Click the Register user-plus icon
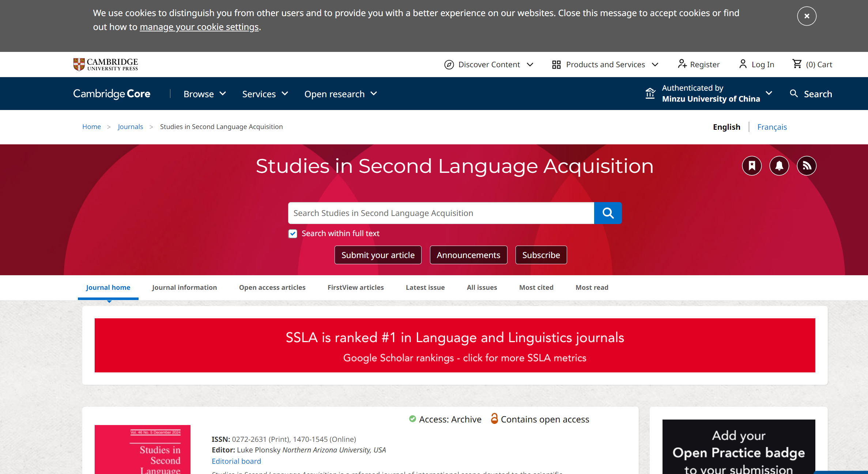 (x=682, y=64)
